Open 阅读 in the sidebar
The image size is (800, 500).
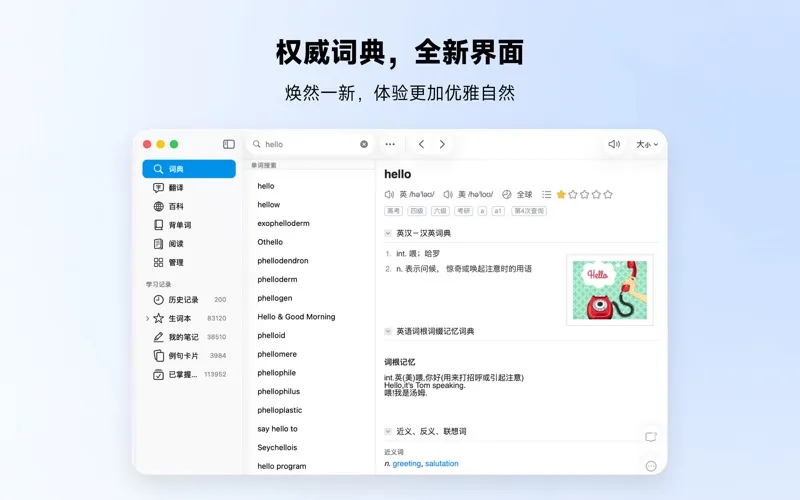189,244
